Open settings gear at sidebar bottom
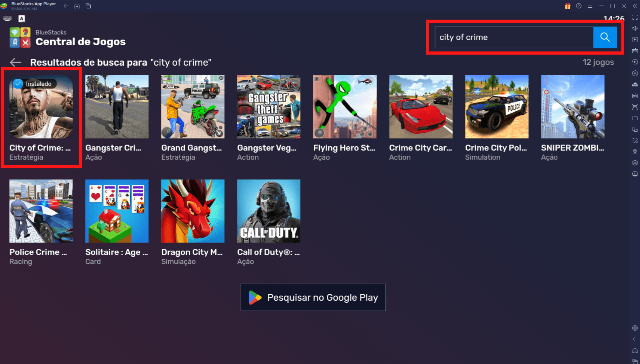This screenshot has width=640, height=364. (635, 328)
